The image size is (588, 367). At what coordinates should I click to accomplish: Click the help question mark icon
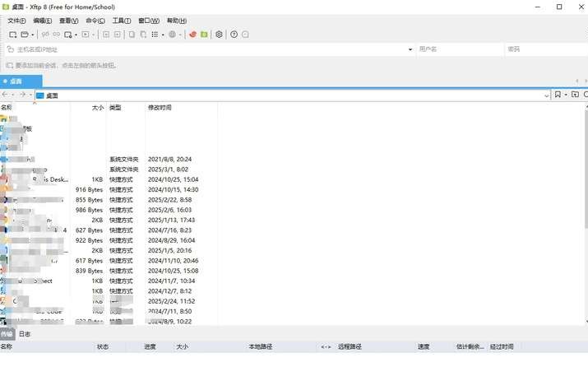click(234, 35)
